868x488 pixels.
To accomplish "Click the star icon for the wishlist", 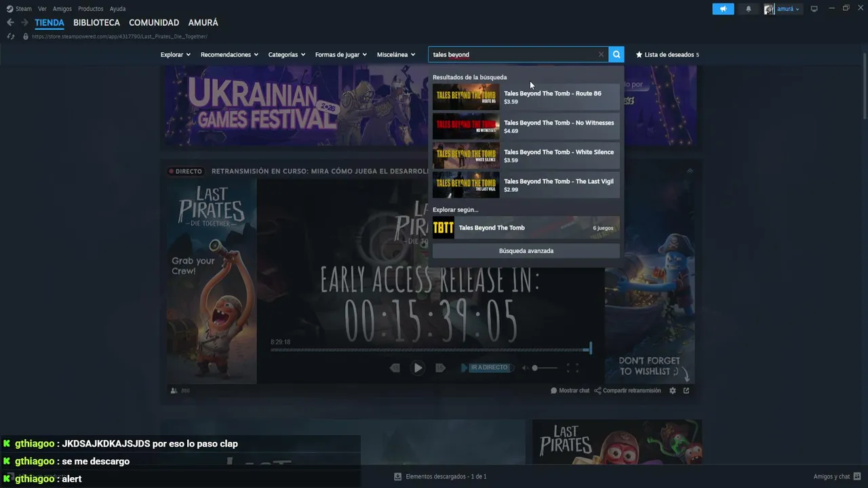I will [639, 54].
